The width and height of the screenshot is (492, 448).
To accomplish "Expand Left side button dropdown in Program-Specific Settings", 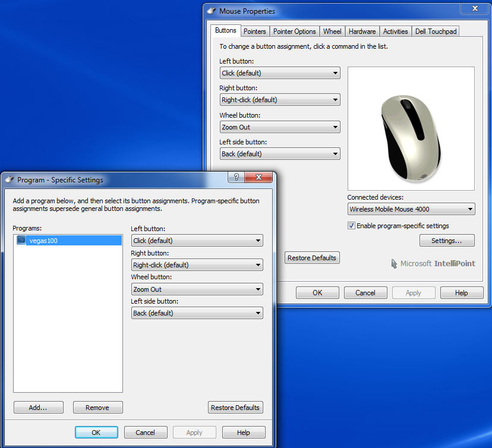I will pyautogui.click(x=197, y=313).
